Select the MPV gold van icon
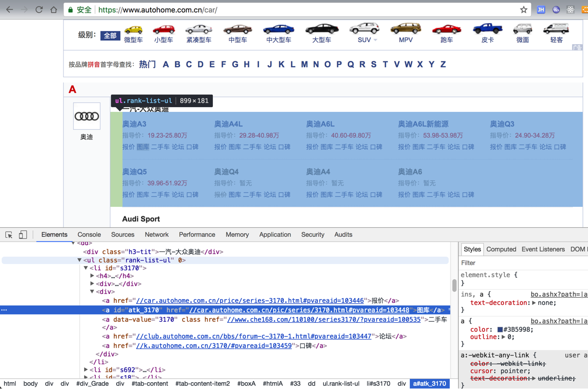This screenshot has height=389, width=588. [406, 28]
